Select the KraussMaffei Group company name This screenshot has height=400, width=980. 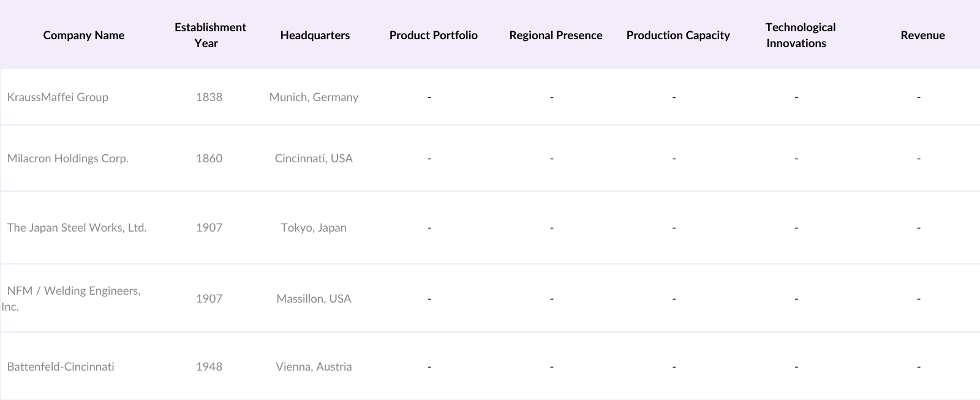(x=58, y=97)
